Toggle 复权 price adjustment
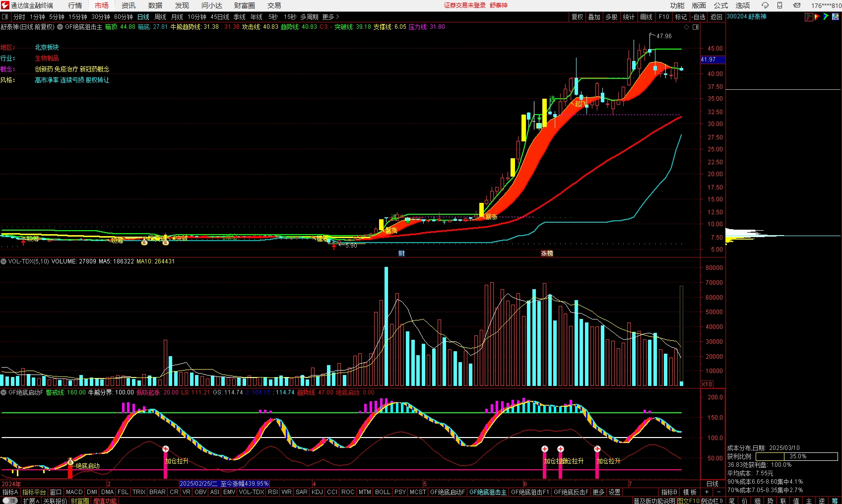This screenshot has width=842, height=504. pos(578,17)
